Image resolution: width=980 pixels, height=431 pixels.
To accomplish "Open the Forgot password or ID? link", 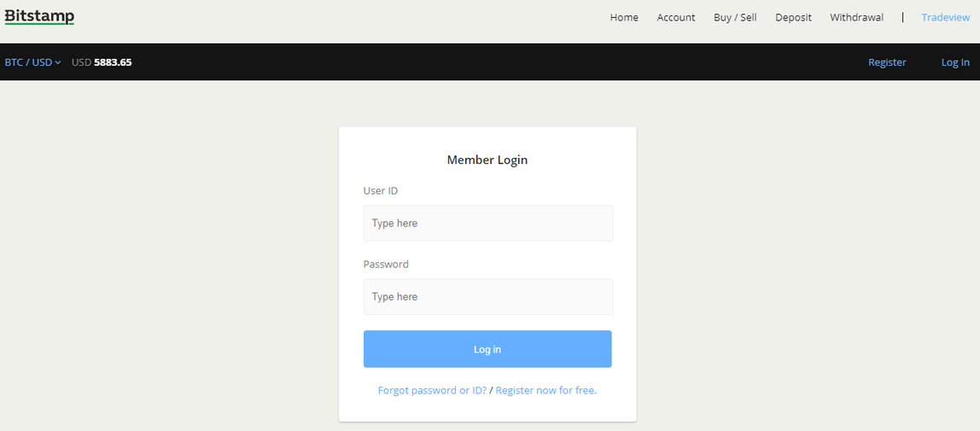I will click(433, 390).
